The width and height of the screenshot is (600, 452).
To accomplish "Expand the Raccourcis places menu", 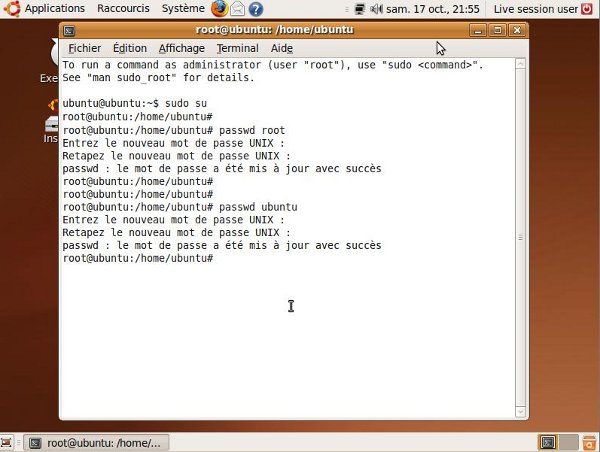I will click(x=125, y=9).
